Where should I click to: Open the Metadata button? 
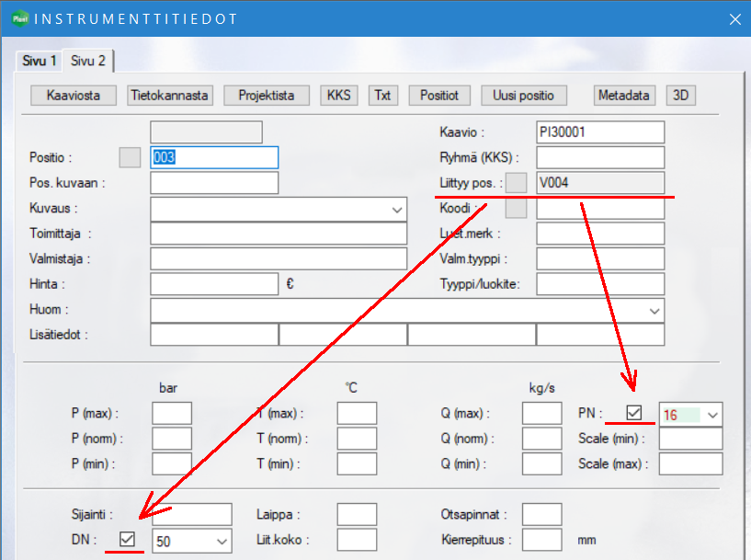623,96
